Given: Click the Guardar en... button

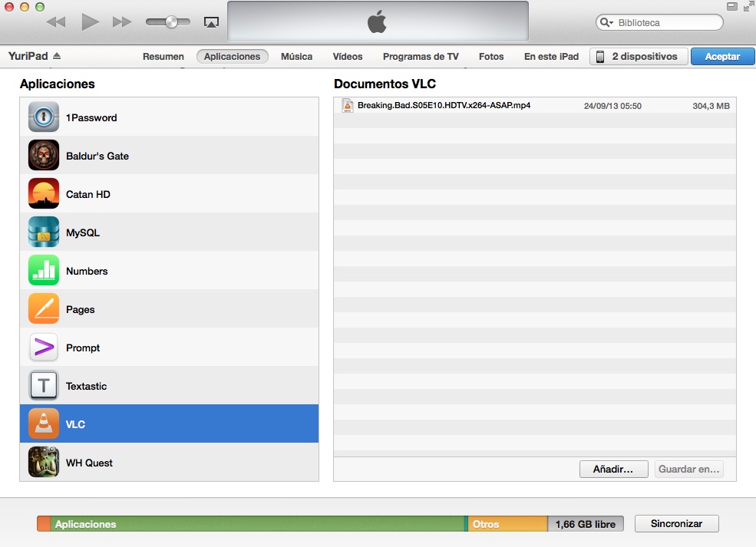Looking at the screenshot, I should pyautogui.click(x=688, y=469).
